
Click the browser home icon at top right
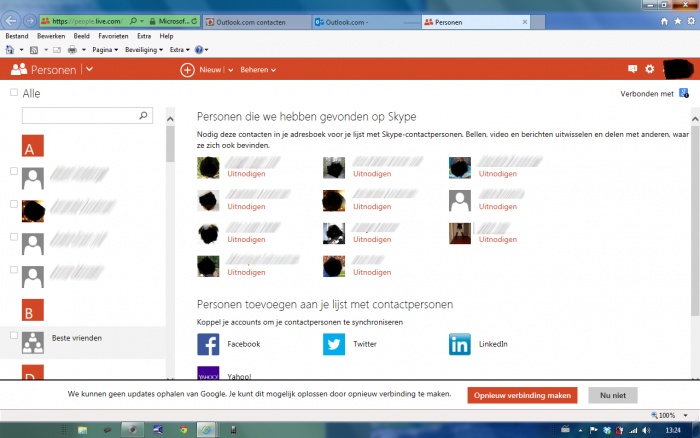coord(664,21)
